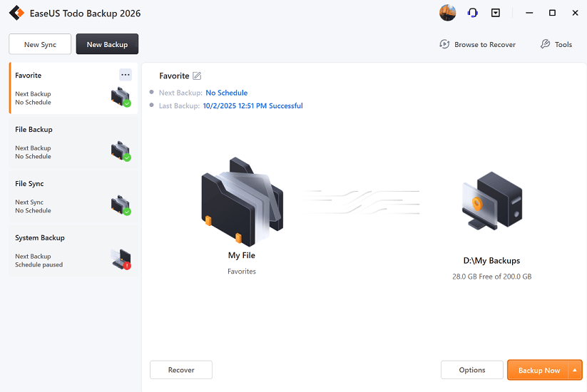
Task: Click the Favorites source text
Action: pyautogui.click(x=242, y=271)
